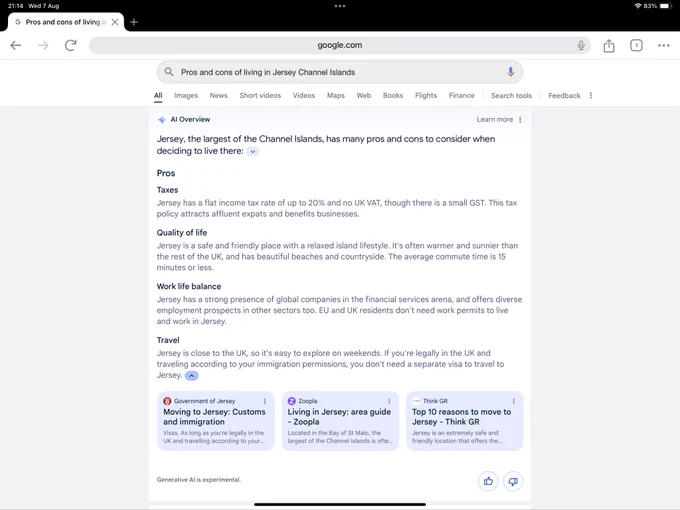Give thumbs down to AI Overview
The image size is (680, 510).
pos(513,481)
